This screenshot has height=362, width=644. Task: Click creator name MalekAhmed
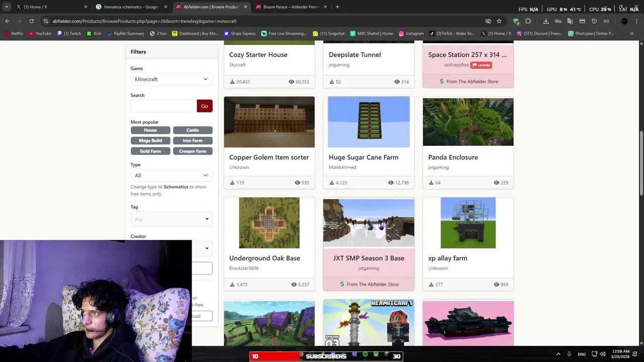343,167
